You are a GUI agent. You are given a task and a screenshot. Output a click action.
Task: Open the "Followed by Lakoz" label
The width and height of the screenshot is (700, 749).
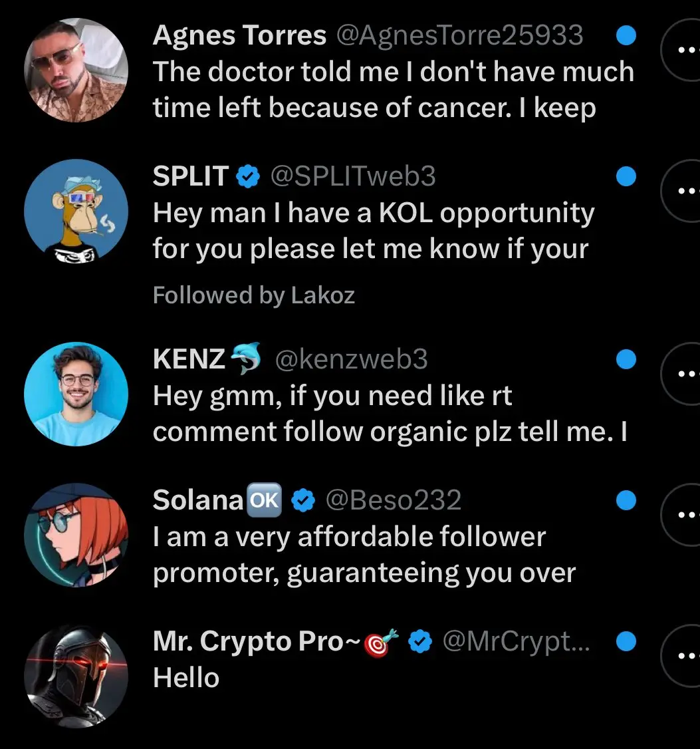click(253, 295)
